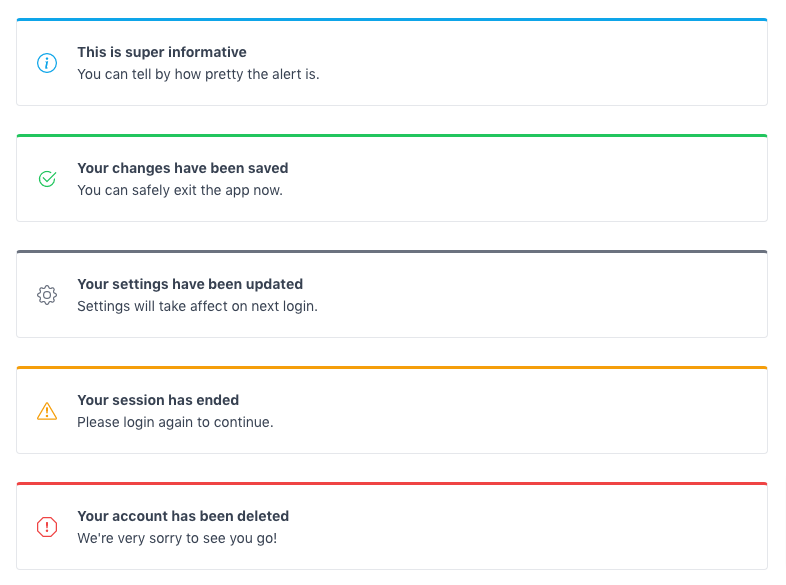This screenshot has height=585, width=786.
Task: Select the 'Your changes have been saved' title
Action: pyautogui.click(x=182, y=168)
